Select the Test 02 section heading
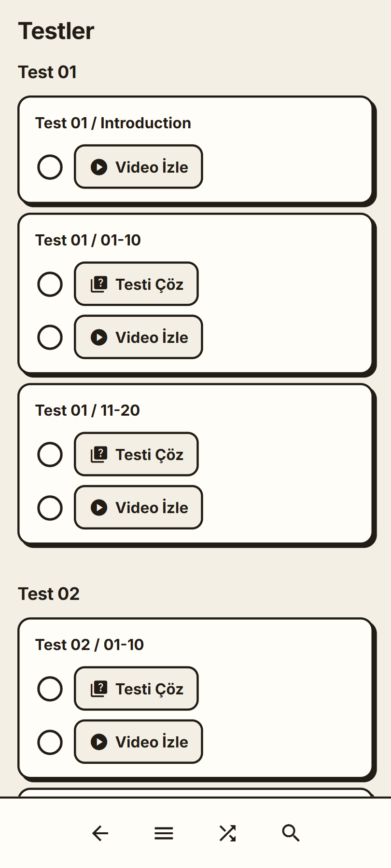This screenshot has height=868, width=391. [49, 594]
